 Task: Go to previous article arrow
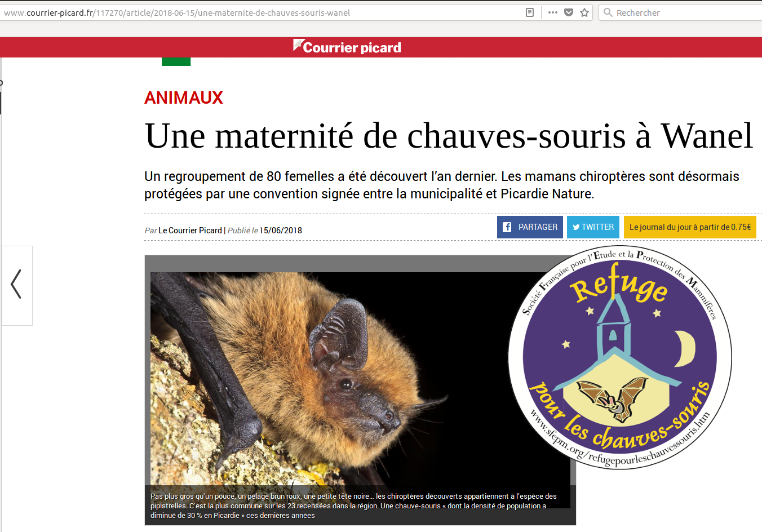pyautogui.click(x=16, y=285)
